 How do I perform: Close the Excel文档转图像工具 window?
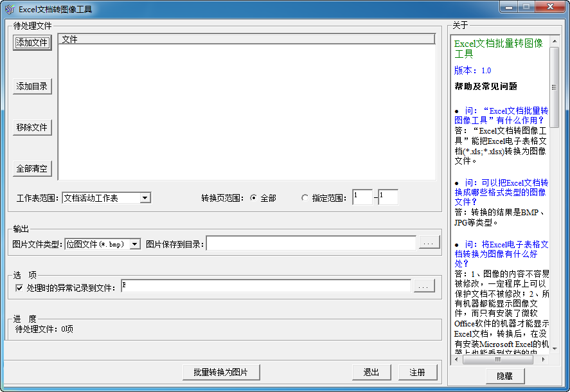coord(550,7)
